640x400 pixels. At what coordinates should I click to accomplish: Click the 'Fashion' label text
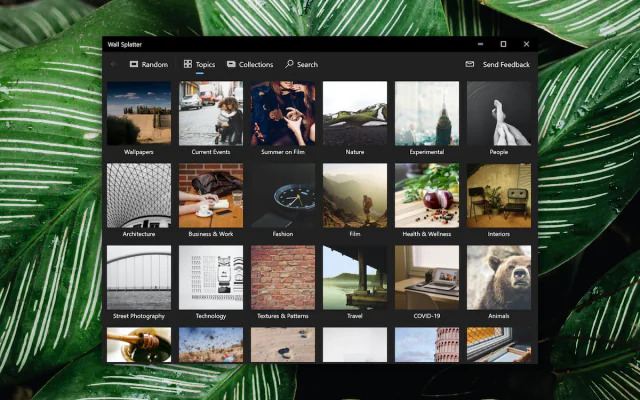click(283, 234)
